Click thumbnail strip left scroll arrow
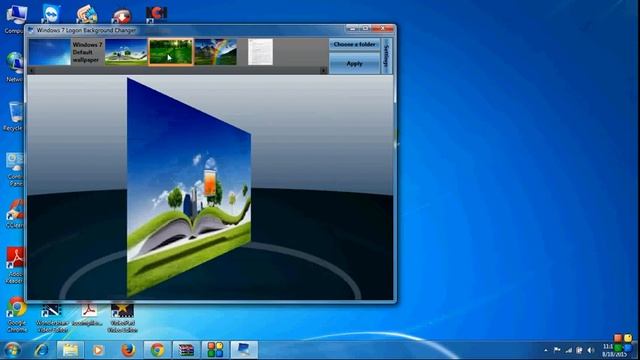This screenshot has height=360, width=640. pyautogui.click(x=31, y=71)
